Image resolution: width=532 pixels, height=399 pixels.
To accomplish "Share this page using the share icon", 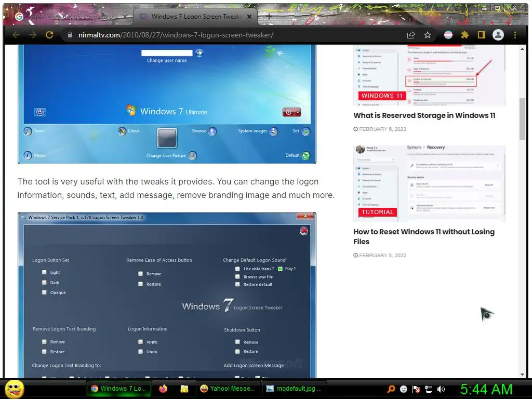I will click(x=411, y=35).
